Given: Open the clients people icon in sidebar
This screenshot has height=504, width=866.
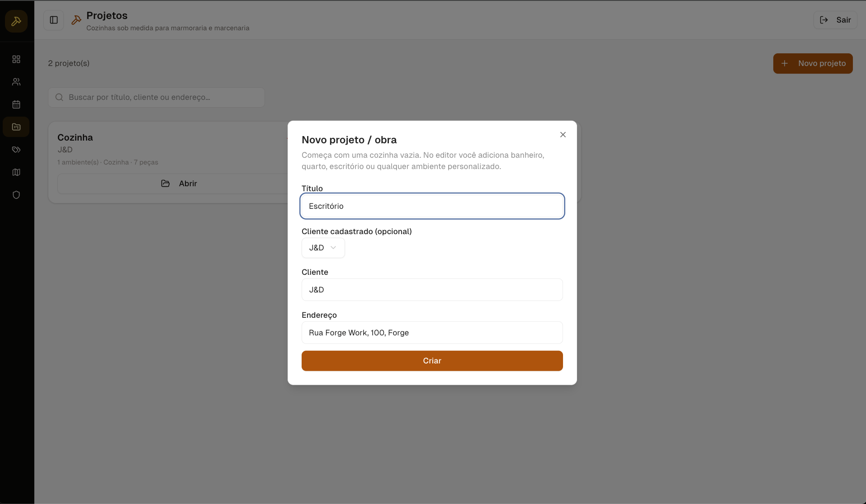Looking at the screenshot, I should coord(16,82).
